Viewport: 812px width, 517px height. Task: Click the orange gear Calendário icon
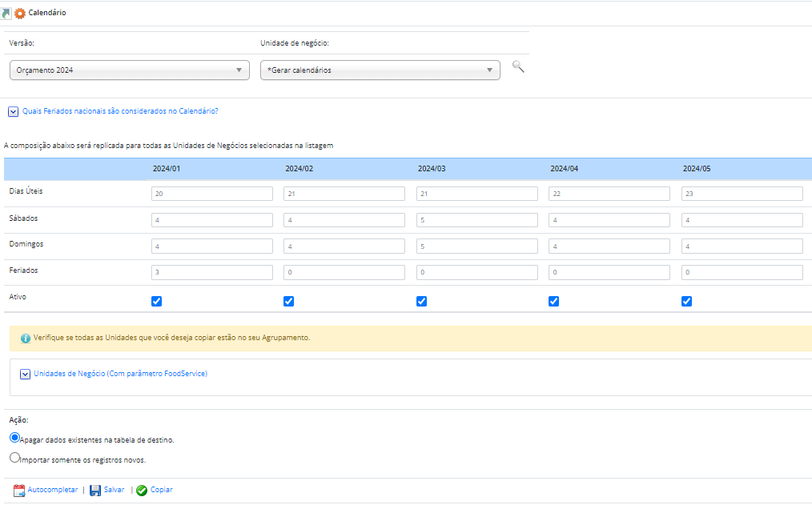pyautogui.click(x=20, y=14)
